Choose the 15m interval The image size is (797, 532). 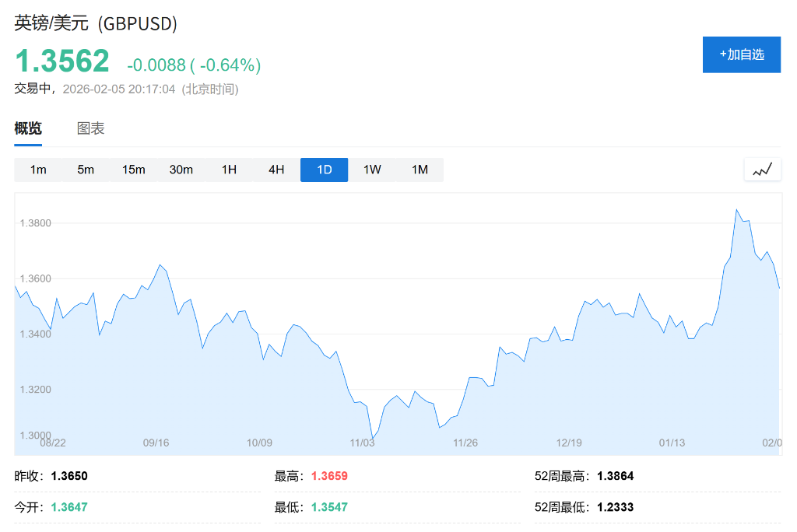tap(133, 170)
